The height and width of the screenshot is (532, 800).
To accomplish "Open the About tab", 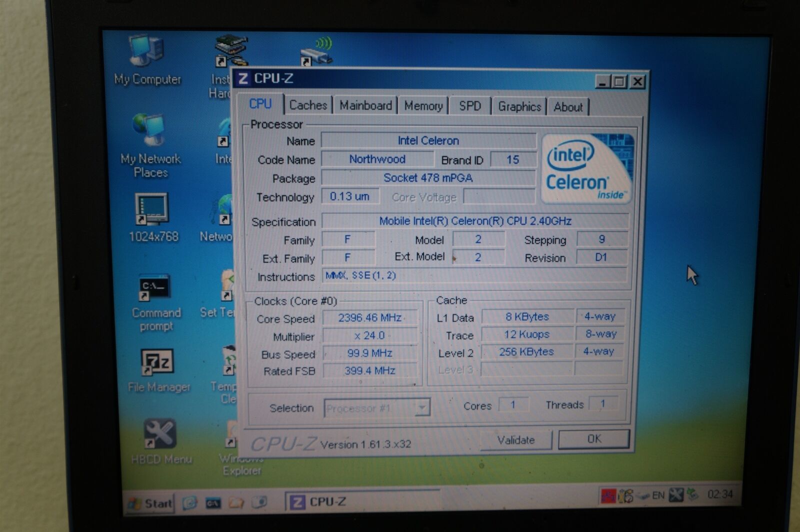I will pos(568,107).
